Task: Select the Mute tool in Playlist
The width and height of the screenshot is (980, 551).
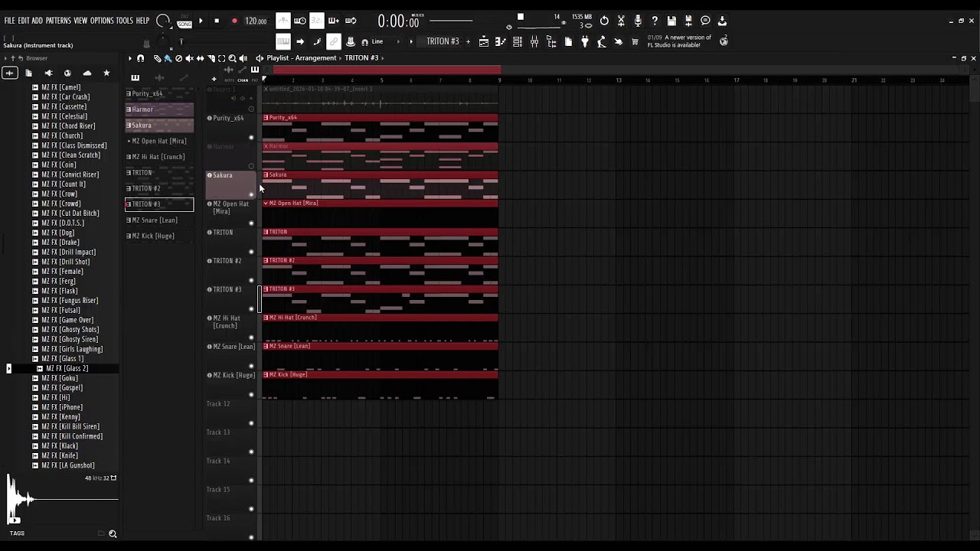Action: 189,58
